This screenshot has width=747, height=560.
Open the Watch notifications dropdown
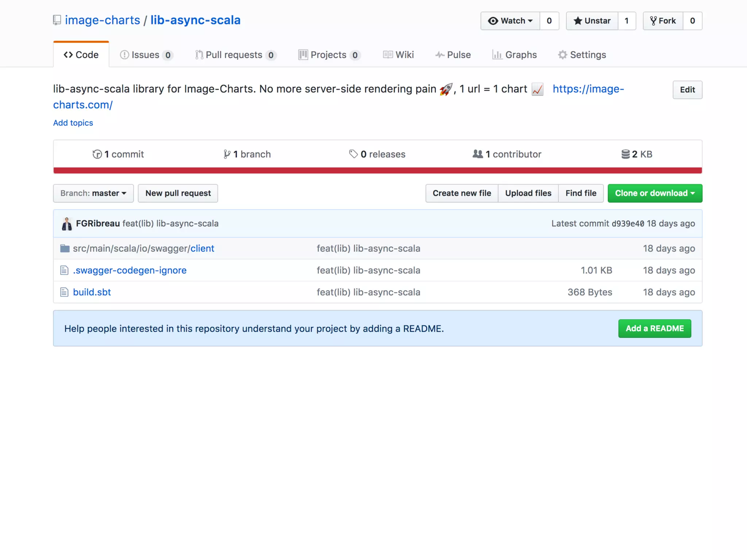510,21
